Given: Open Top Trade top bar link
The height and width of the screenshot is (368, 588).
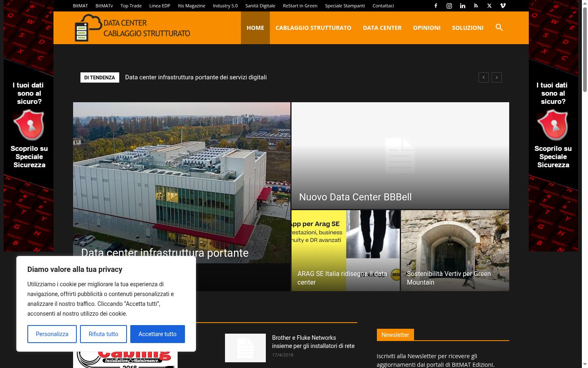Looking at the screenshot, I should (x=131, y=6).
